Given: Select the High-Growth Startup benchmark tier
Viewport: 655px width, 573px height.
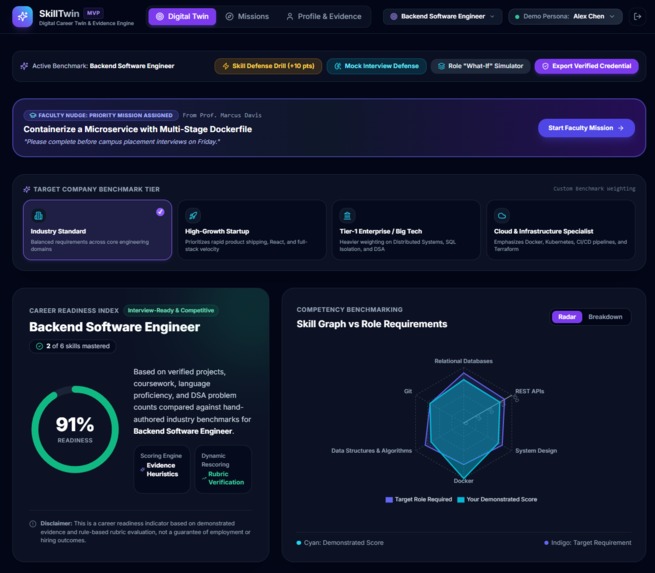Looking at the screenshot, I should coord(252,230).
